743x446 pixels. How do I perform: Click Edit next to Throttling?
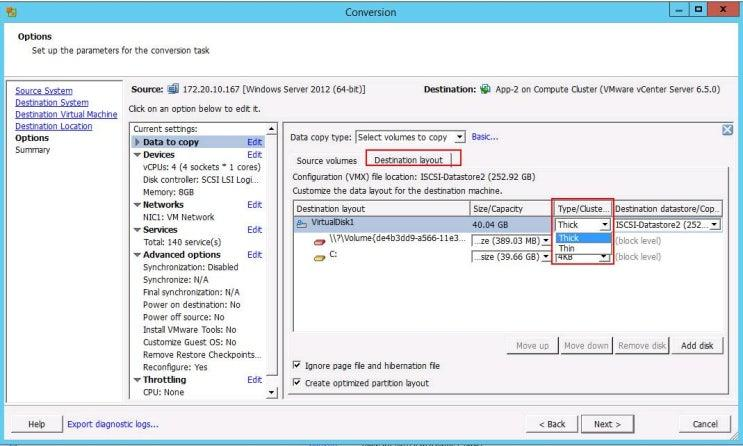click(x=254, y=380)
